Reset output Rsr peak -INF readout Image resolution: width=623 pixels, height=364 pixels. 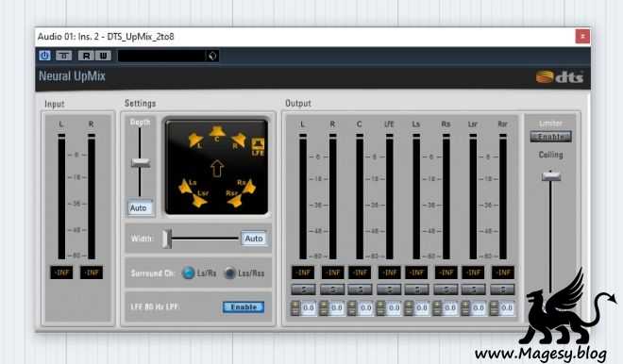[x=503, y=273]
